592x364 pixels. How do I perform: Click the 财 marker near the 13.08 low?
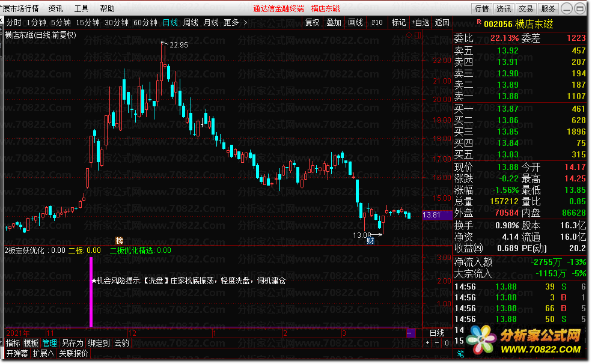click(370, 241)
